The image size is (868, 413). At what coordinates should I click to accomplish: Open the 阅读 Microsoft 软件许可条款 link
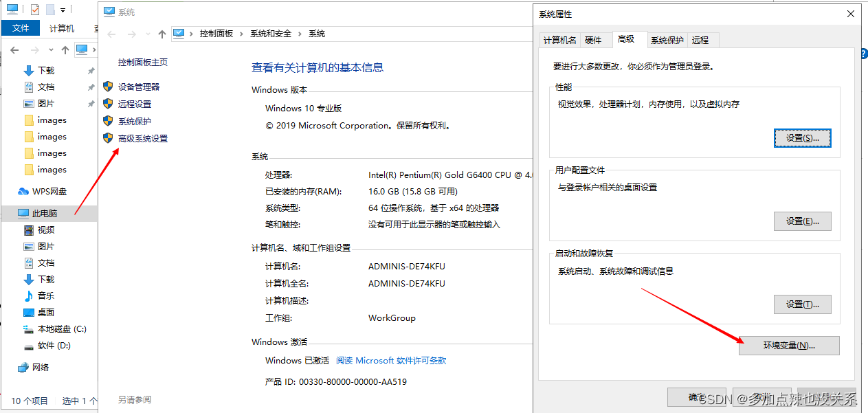(x=391, y=361)
